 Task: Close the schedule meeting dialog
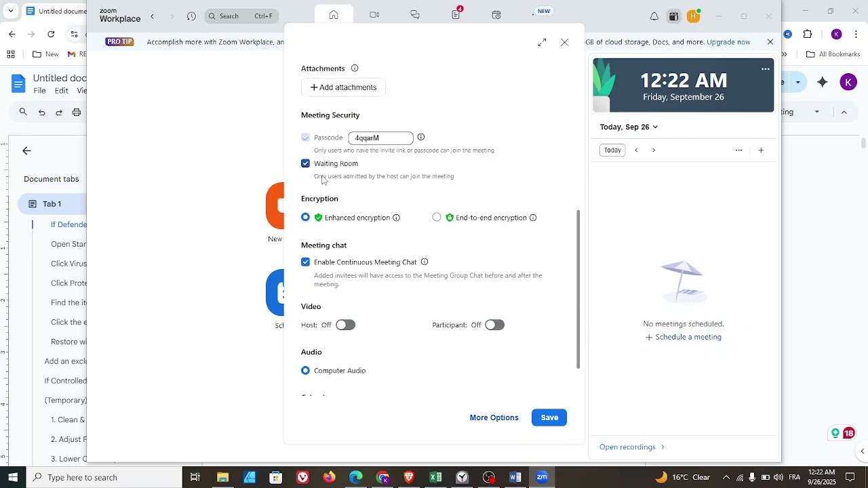coord(565,43)
